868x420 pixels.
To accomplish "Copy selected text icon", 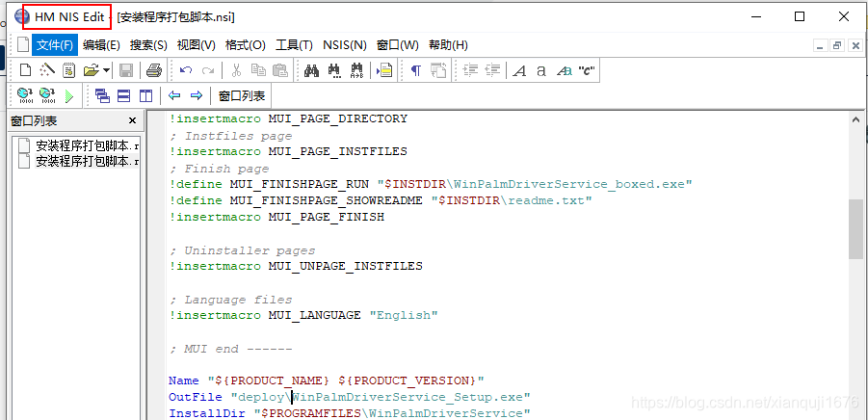I will coord(258,70).
